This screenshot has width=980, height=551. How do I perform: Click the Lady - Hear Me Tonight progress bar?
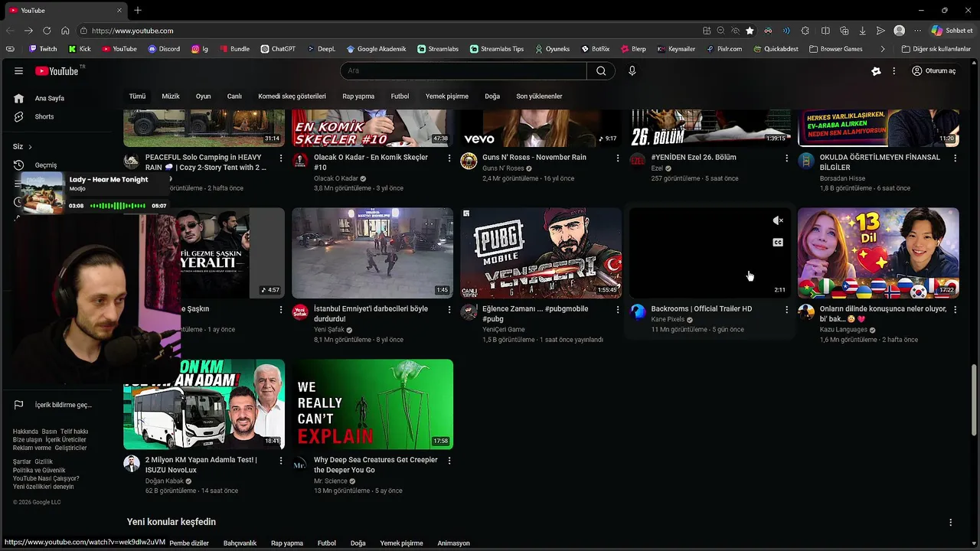coord(118,206)
